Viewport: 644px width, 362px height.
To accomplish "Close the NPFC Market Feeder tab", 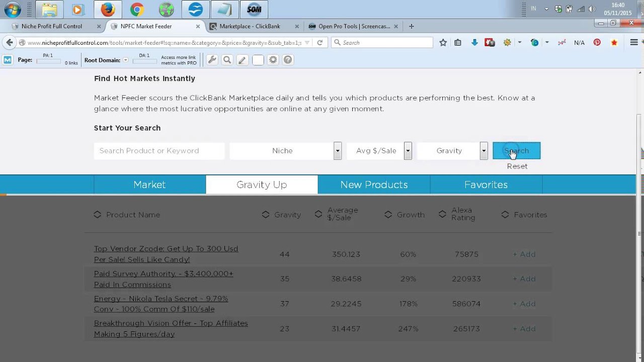I will 198,26.
